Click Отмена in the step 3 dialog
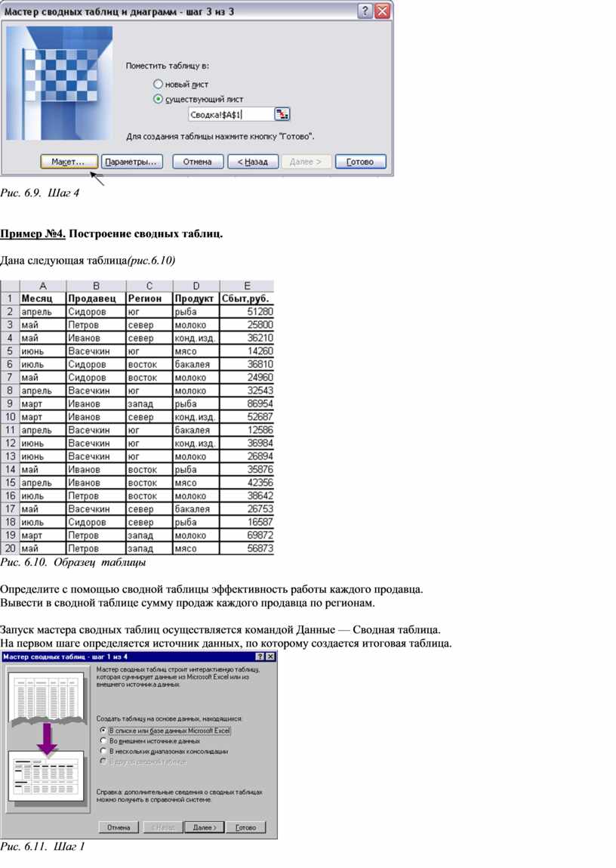Screen dimensions: 616x868 click(198, 162)
